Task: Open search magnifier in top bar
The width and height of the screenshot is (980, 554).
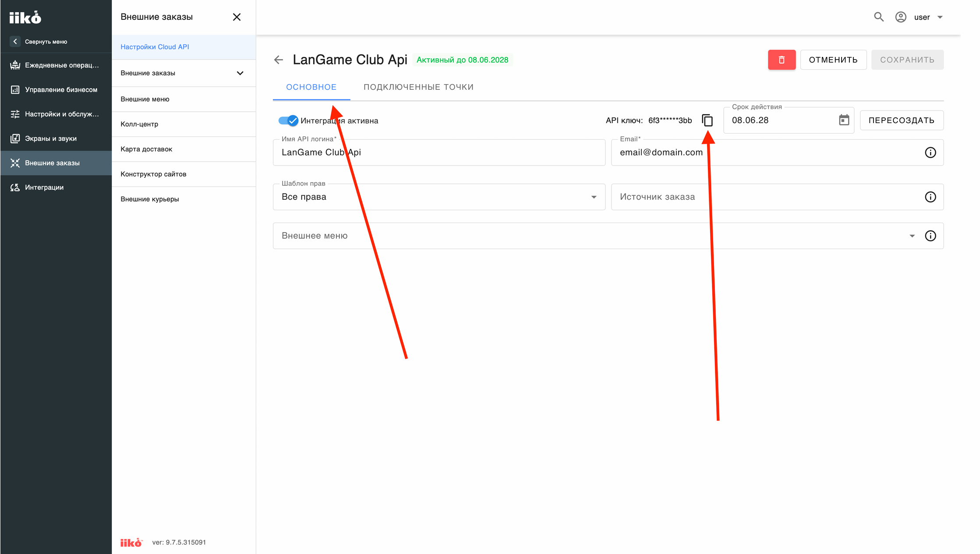Action: click(x=878, y=17)
